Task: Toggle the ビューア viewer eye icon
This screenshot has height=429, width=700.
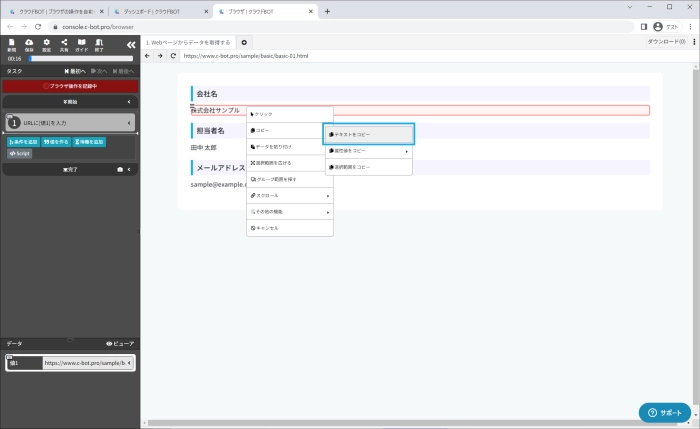Action: [120, 343]
